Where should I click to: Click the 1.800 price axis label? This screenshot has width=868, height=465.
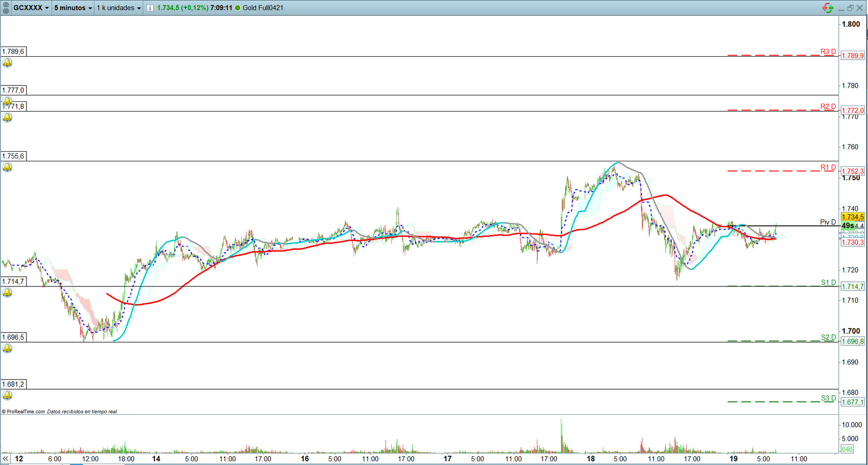851,24
